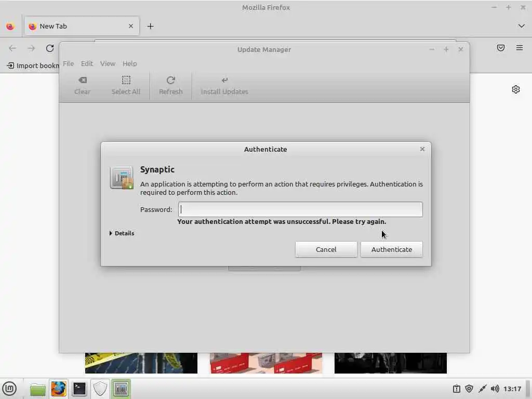The image size is (532, 399).
Task: Click the Synaptic taskbar window icon
Action: coord(121,389)
